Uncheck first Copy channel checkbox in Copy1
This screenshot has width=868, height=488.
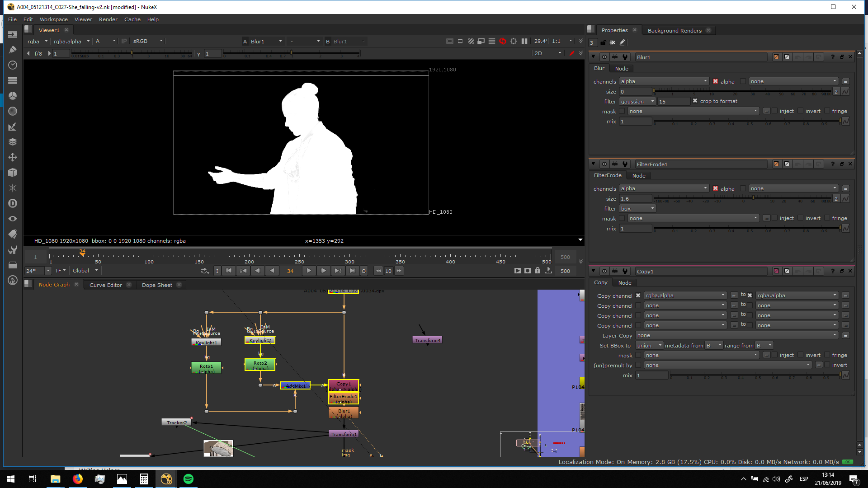pyautogui.click(x=638, y=296)
